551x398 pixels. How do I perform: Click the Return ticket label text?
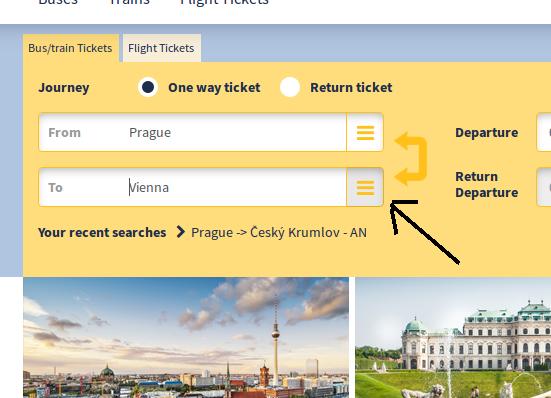[x=351, y=87]
